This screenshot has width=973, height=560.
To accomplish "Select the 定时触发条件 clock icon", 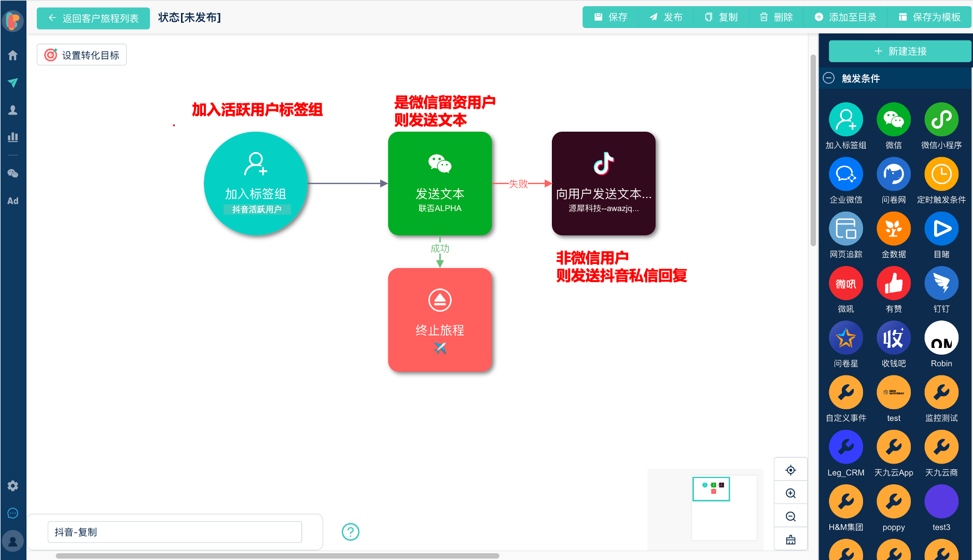I will click(941, 173).
